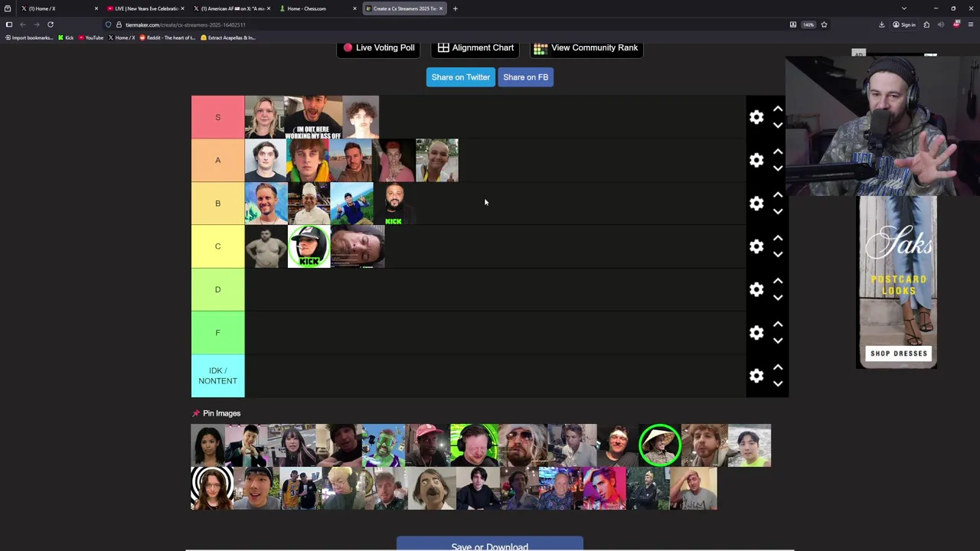Move F tier row down with arrow

pyautogui.click(x=778, y=341)
